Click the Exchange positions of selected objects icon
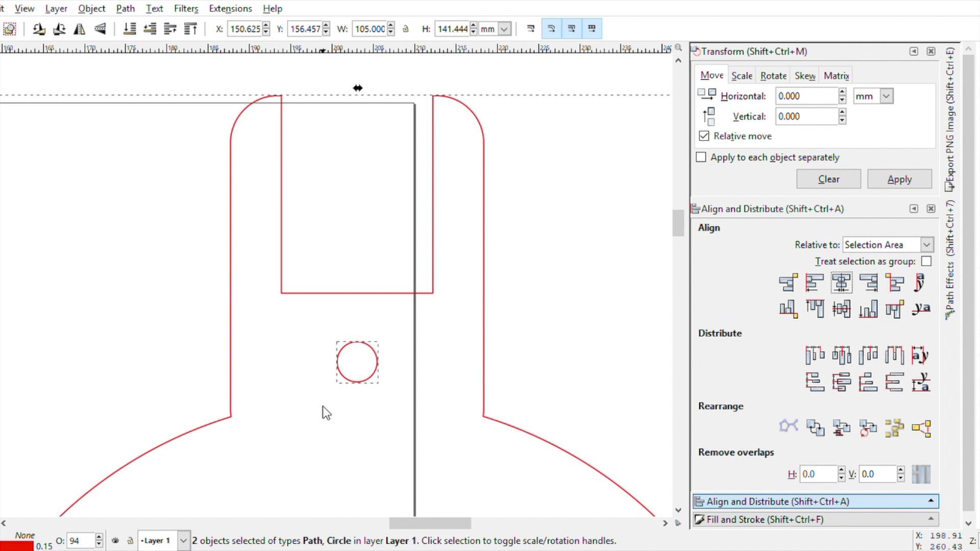 coord(815,428)
